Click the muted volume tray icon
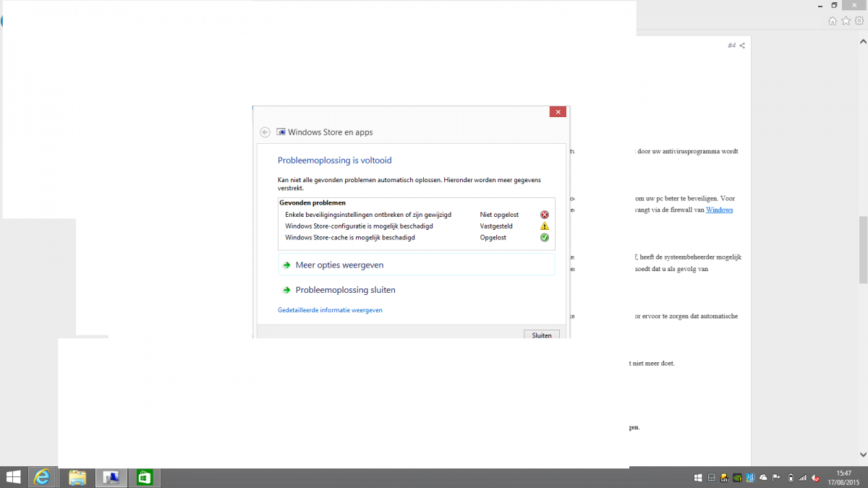 coord(815,478)
